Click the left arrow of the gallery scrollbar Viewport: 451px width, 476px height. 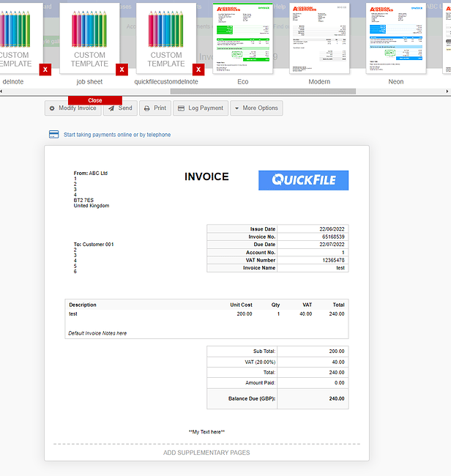(1, 92)
